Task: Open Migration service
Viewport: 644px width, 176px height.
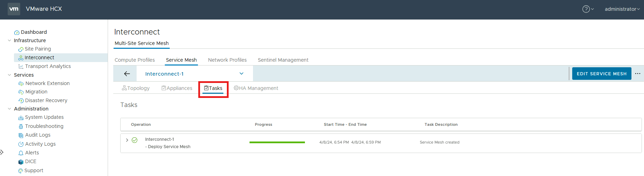Action: tap(36, 92)
